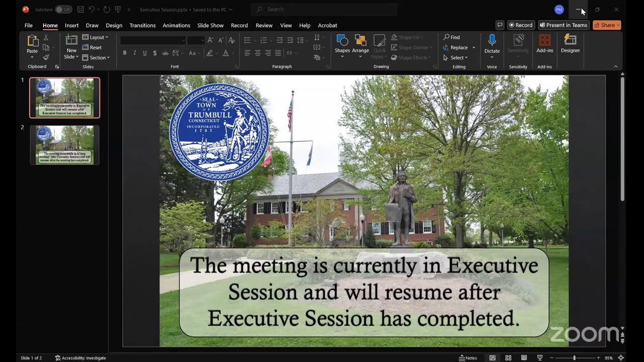Switch to the Insert tab
This screenshot has width=644, height=362.
tap(71, 25)
